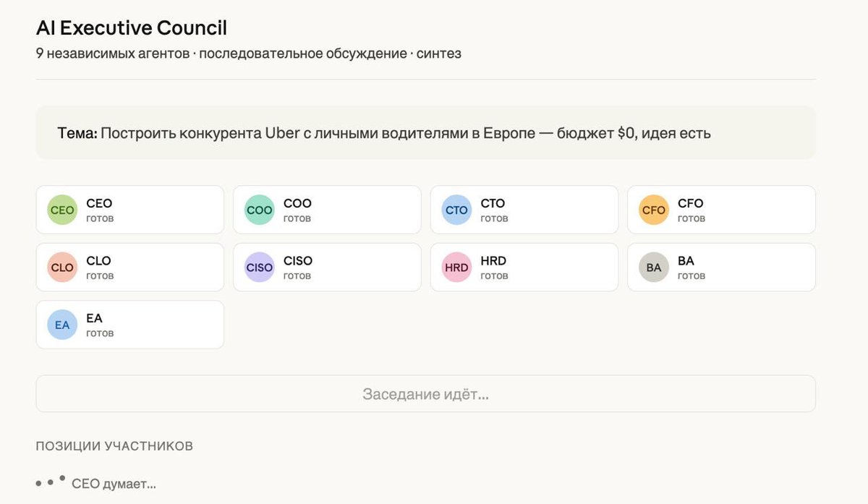Click the Заседание идёт status field
The height and width of the screenshot is (504, 868).
coord(425,393)
